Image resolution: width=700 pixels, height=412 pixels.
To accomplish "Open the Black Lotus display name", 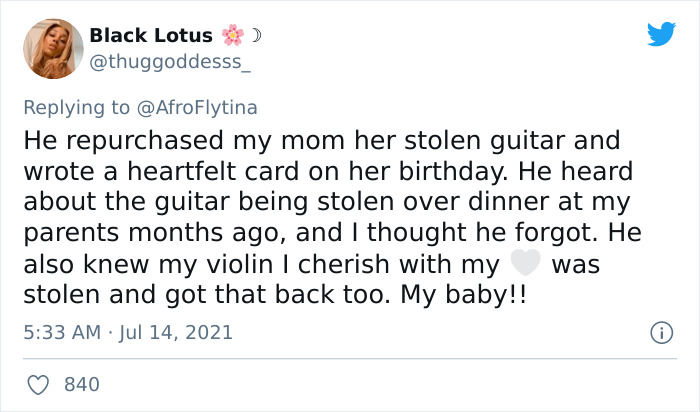I will click(x=150, y=35).
